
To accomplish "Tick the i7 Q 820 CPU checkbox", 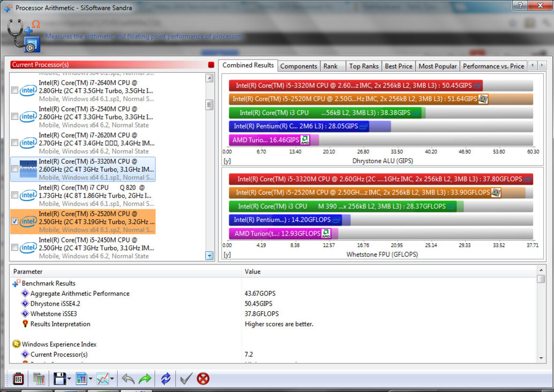I will (x=15, y=195).
